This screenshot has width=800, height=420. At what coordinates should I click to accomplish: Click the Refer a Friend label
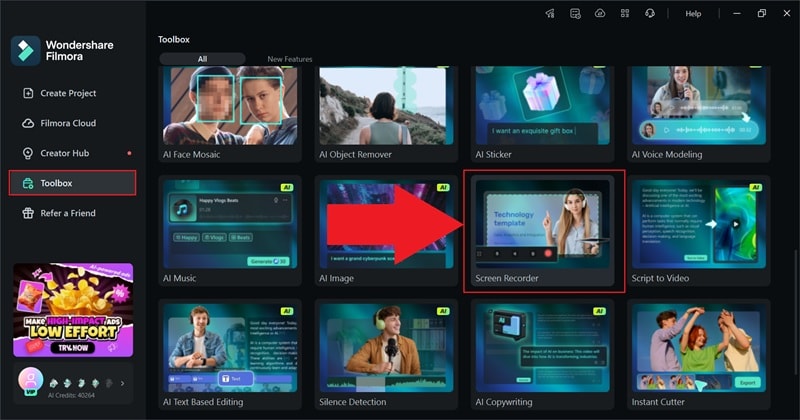(68, 213)
